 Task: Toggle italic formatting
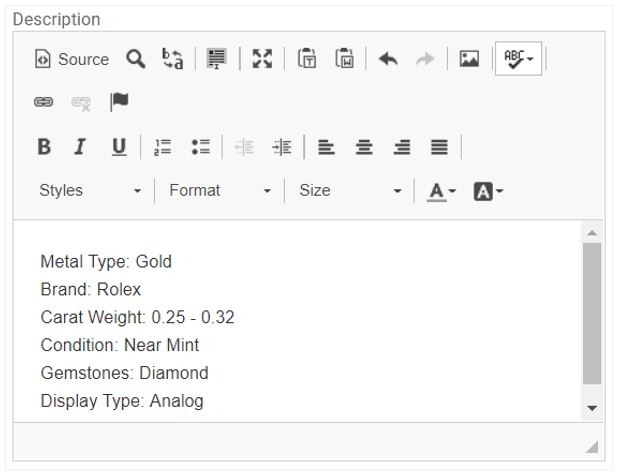pos(80,147)
